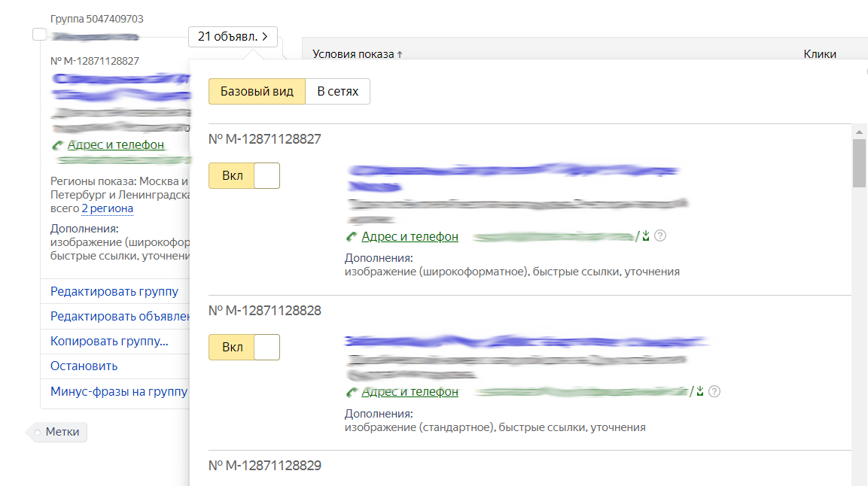868x486 pixels.
Task: Open the Копировать группу... option
Action: [x=109, y=342]
